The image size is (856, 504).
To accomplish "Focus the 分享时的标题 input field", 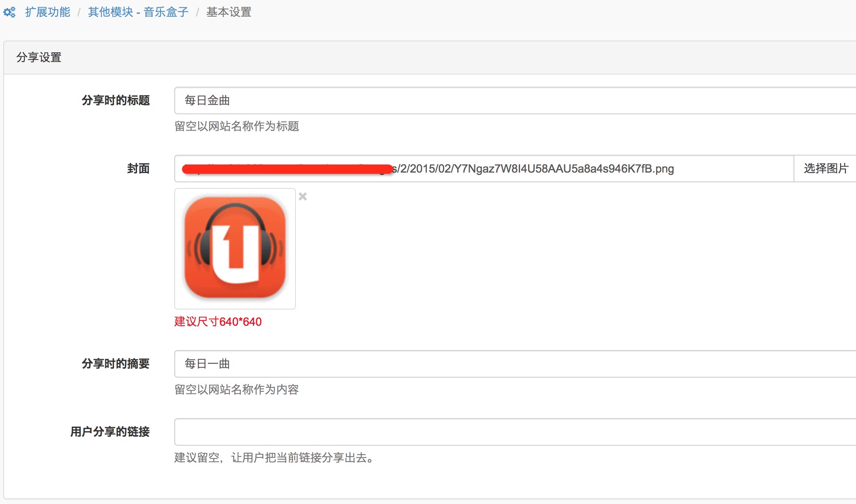I will tap(515, 100).
